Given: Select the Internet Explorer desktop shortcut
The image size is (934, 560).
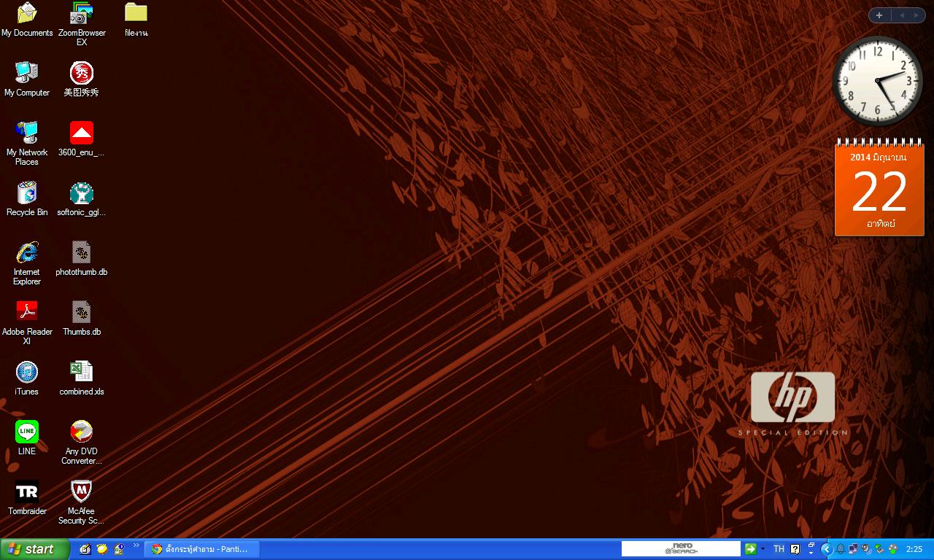Looking at the screenshot, I should tap(27, 262).
